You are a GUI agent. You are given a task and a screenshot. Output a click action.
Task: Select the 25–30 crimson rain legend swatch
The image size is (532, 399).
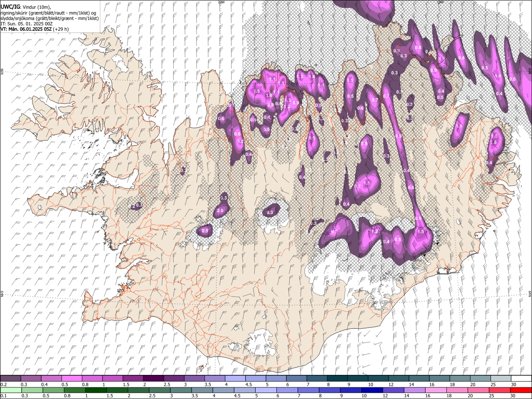point(500,390)
